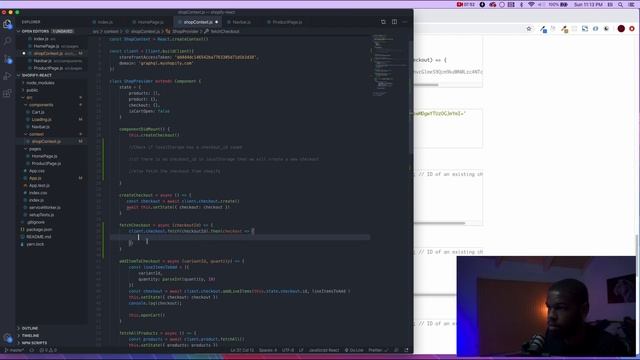
Task: Open macOS Control Center icon in menu bar
Action: click(631, 4)
